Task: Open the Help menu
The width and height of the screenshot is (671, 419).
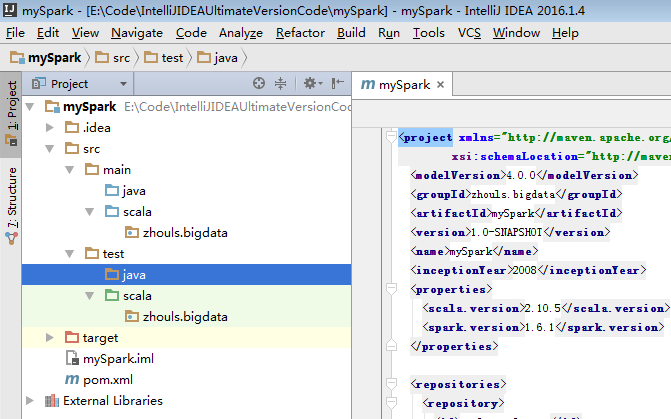Action: coord(565,33)
